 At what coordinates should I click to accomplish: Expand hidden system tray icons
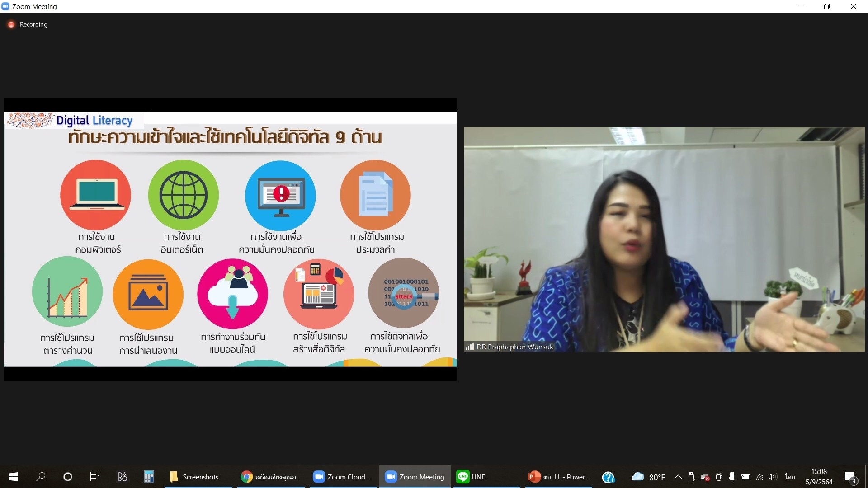[677, 477]
